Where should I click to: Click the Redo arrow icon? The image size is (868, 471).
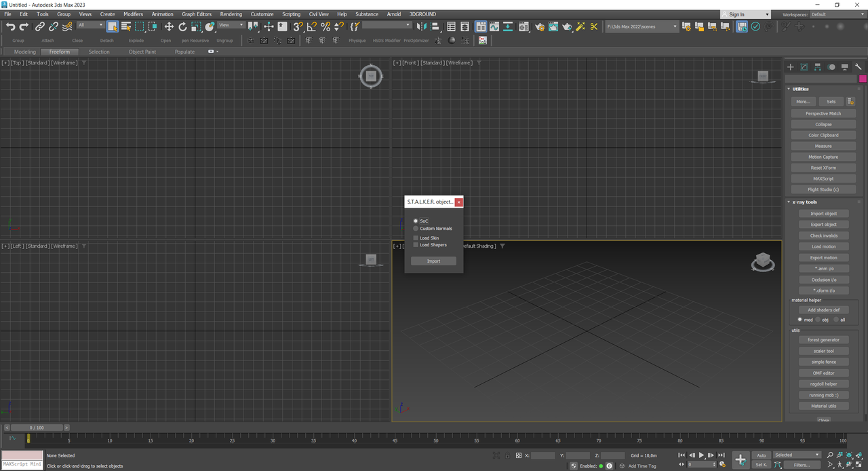click(x=24, y=26)
